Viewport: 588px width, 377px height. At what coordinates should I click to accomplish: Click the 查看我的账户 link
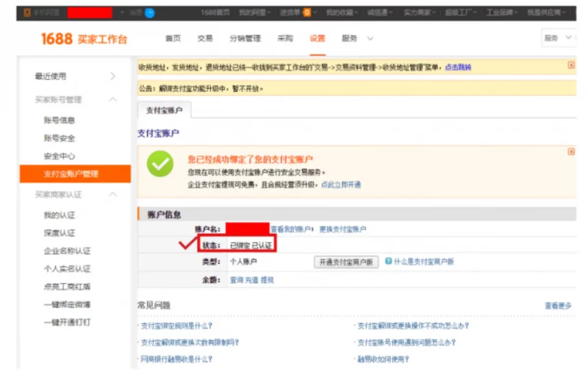point(291,229)
